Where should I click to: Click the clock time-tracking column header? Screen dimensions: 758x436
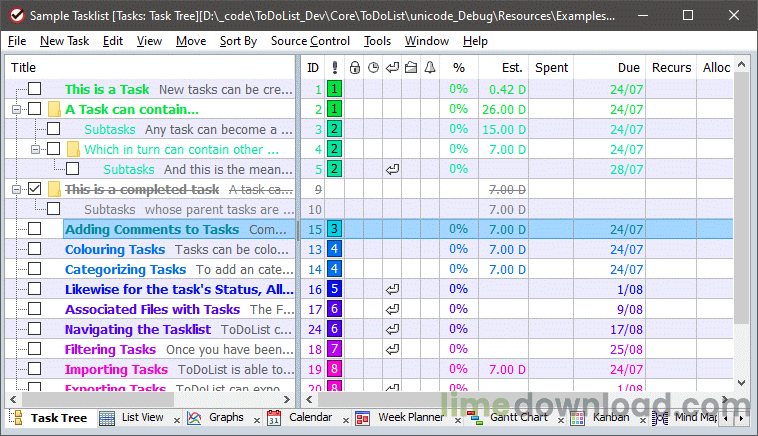[x=373, y=68]
